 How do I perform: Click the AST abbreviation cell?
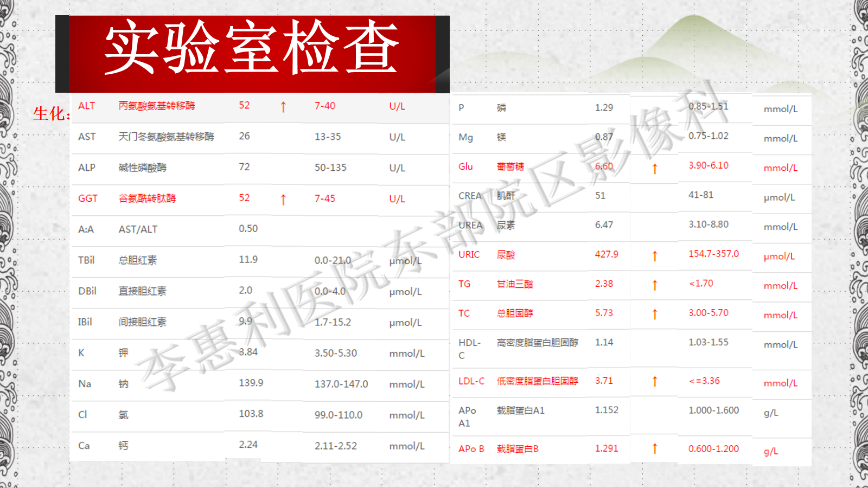87,137
